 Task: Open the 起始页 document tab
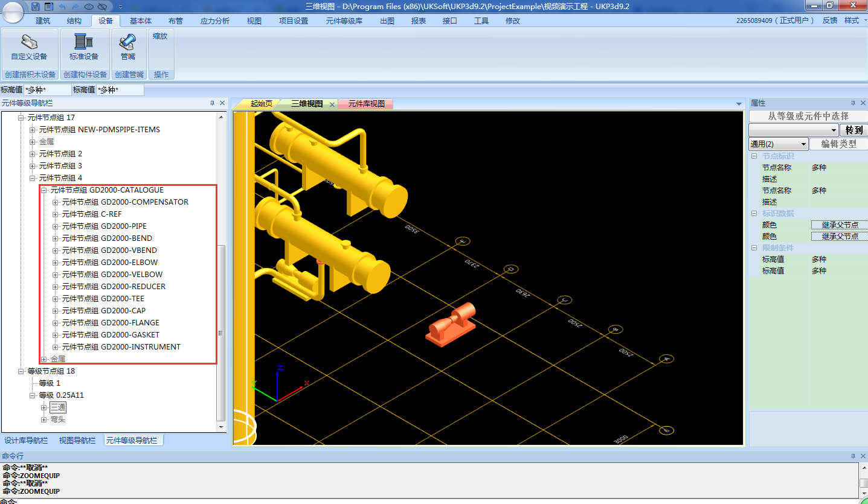point(262,104)
